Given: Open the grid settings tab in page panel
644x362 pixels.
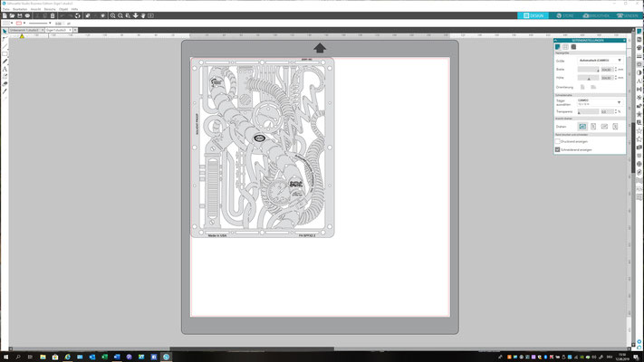Looking at the screenshot, I should pos(565,47).
